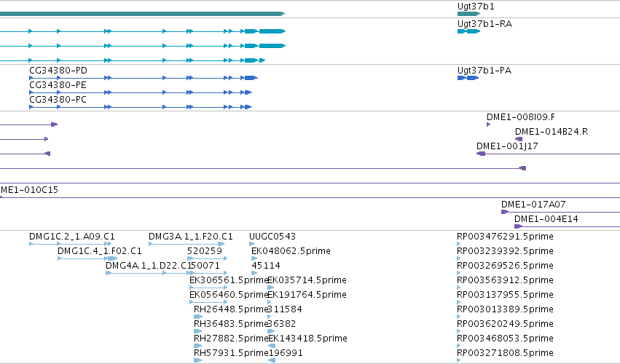Click the EK035714.5prime label
The height and width of the screenshot is (364, 620).
click(307, 280)
